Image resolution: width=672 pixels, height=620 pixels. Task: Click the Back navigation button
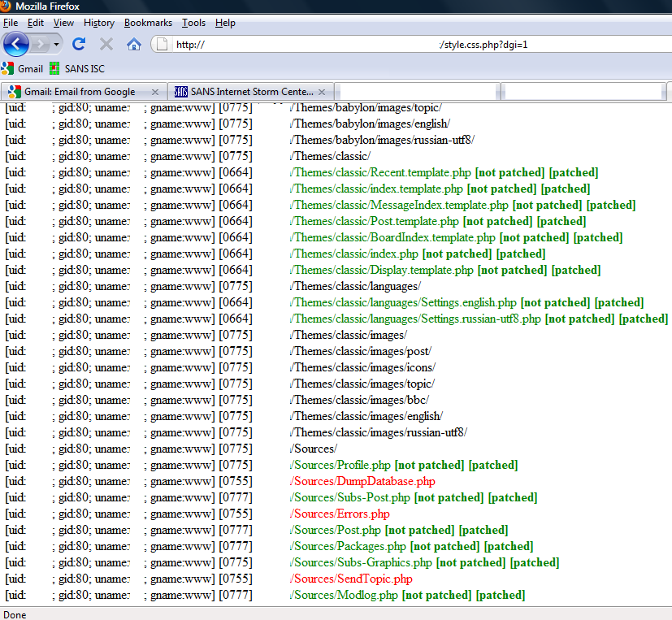coord(15,44)
